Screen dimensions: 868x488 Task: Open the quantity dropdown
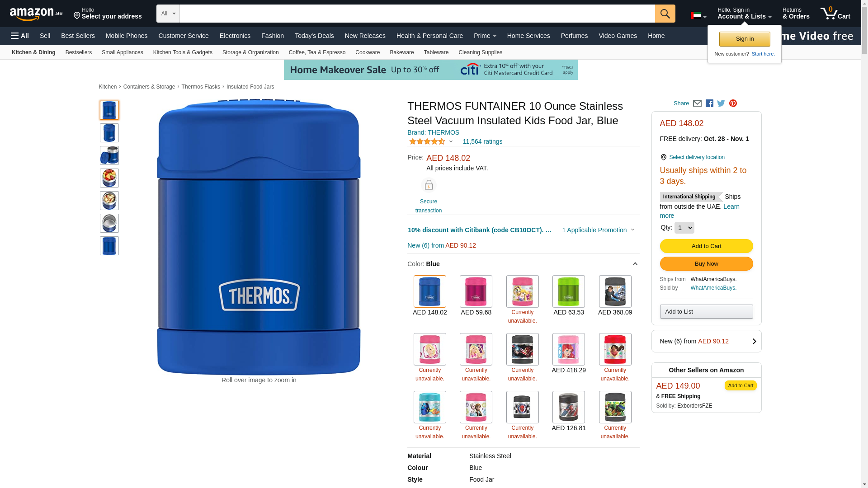pos(684,228)
